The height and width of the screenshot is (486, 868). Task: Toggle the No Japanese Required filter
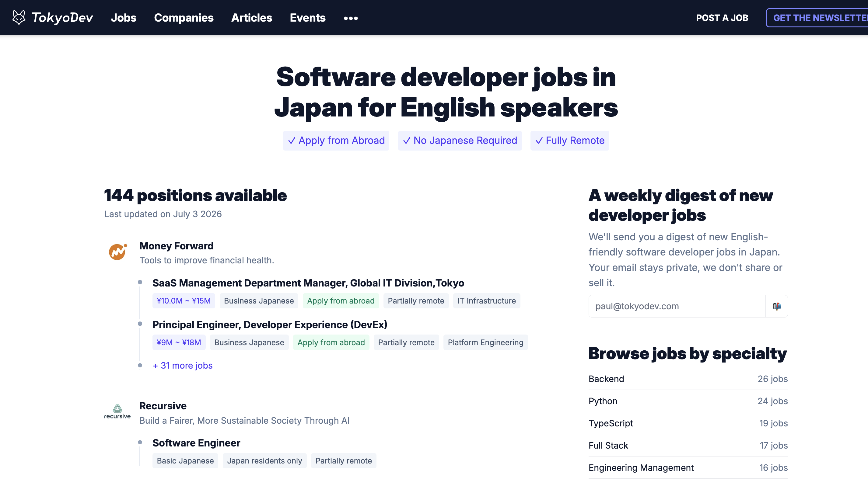460,141
